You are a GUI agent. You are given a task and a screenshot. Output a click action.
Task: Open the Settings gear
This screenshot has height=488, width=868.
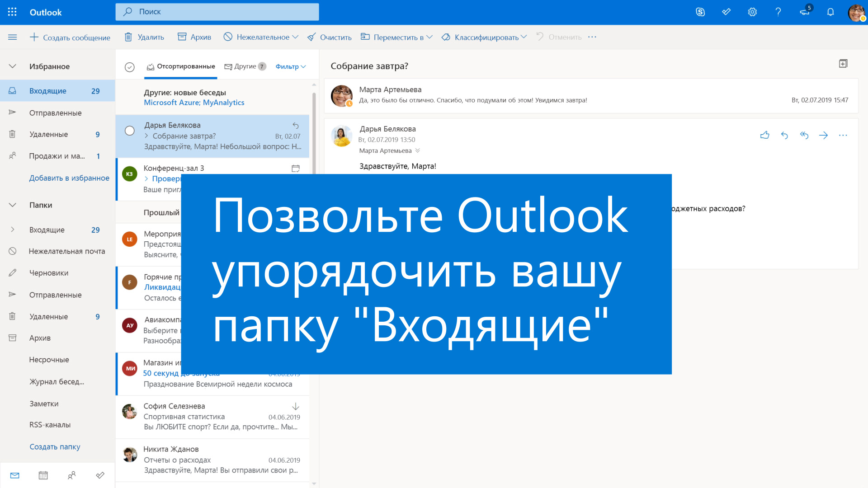pyautogui.click(x=752, y=12)
